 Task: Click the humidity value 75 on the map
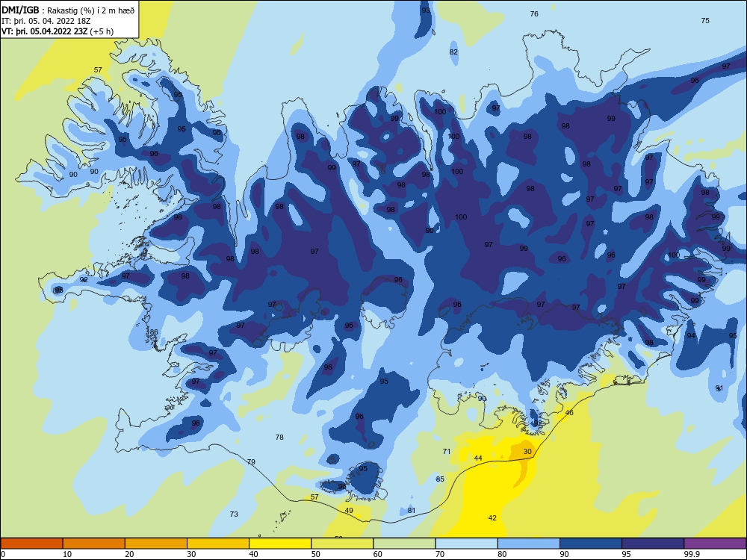click(x=705, y=20)
